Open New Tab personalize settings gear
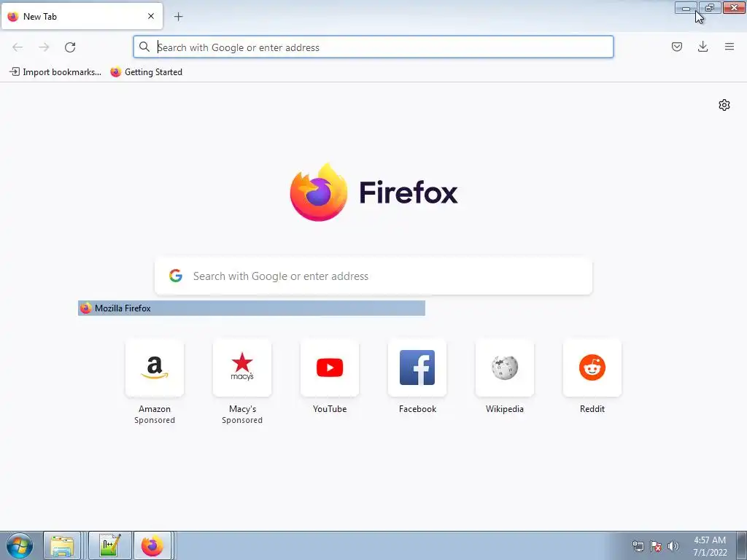This screenshot has width=747, height=560. coord(724,105)
